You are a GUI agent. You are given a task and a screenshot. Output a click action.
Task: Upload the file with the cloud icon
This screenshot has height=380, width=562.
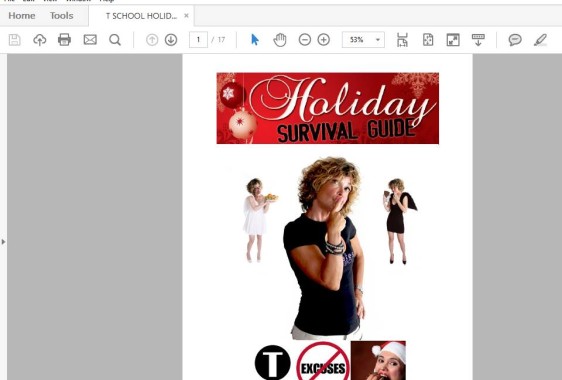39,40
